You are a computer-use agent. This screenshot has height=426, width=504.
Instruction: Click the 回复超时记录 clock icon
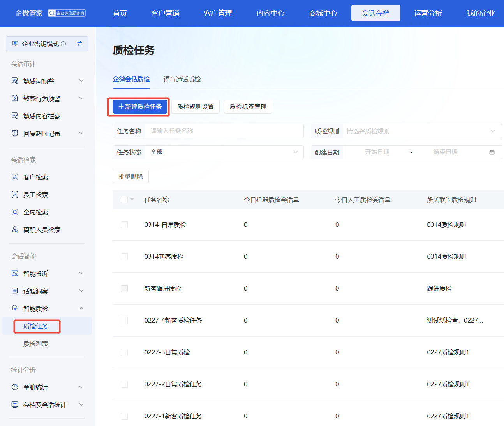pyautogui.click(x=15, y=133)
